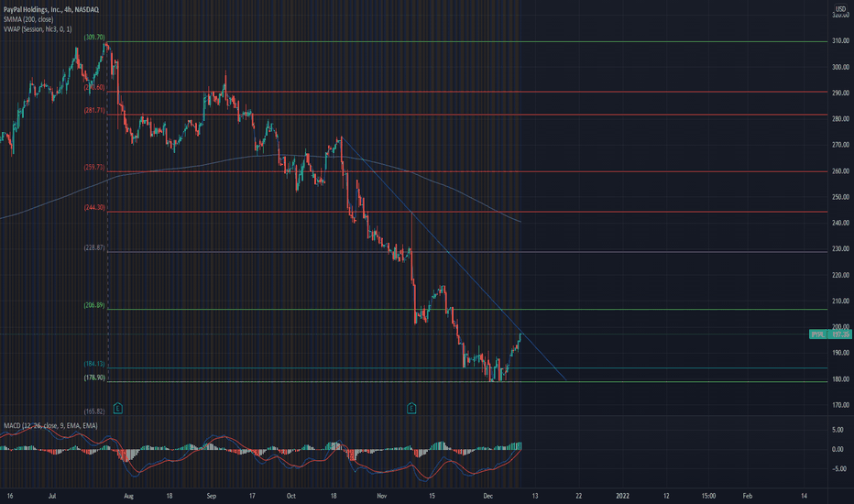The image size is (854, 504).
Task: Click the (184.13) level label
Action: coord(94,364)
